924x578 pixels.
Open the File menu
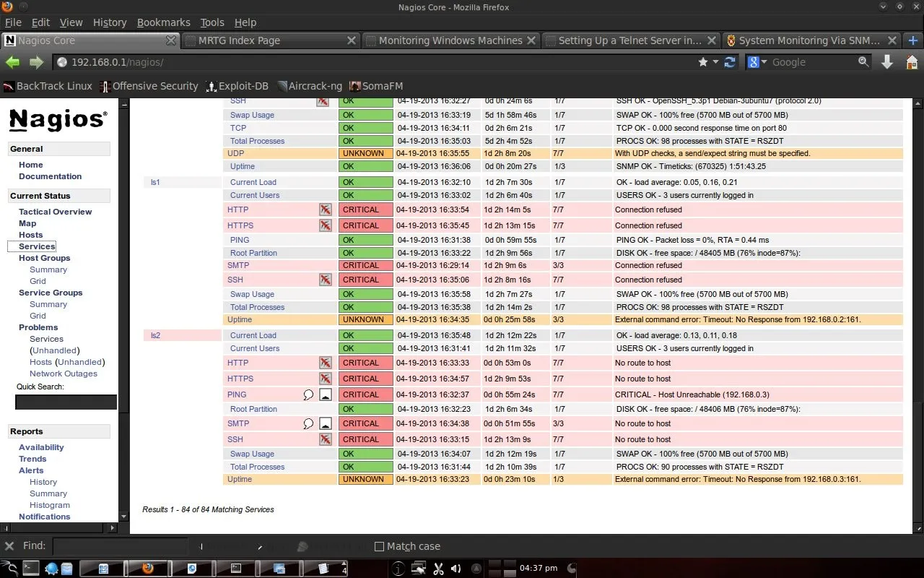(x=13, y=22)
